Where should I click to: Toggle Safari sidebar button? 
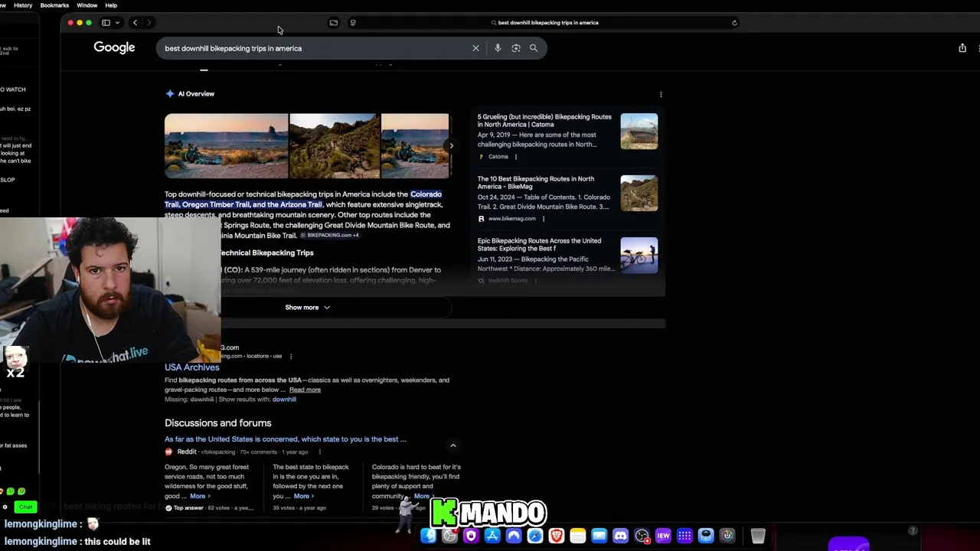(106, 23)
